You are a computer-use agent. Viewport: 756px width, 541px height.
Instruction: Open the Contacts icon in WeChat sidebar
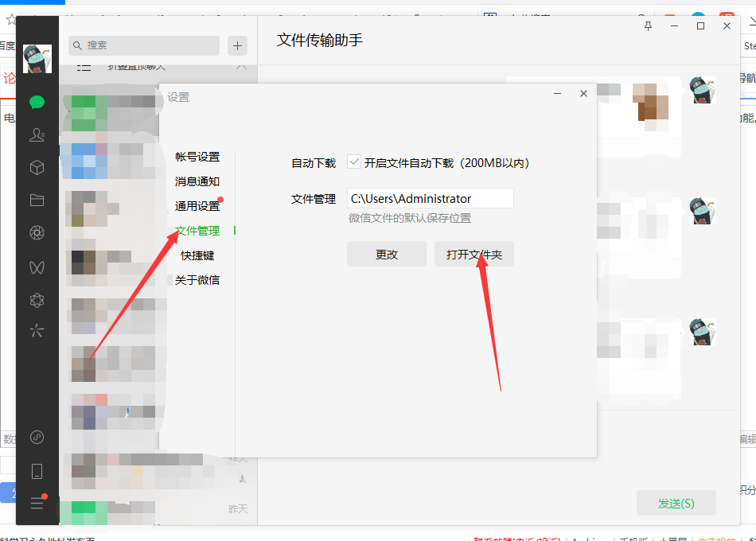coord(37,134)
